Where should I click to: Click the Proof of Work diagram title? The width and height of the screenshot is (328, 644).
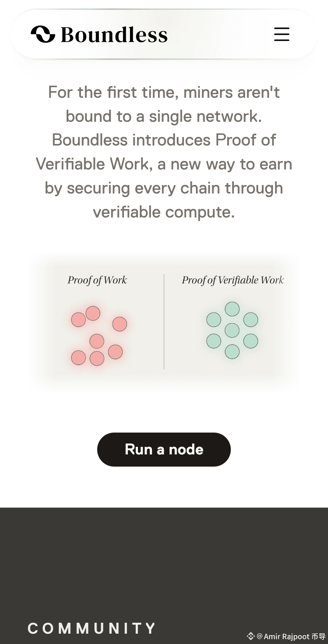pyautogui.click(x=97, y=280)
